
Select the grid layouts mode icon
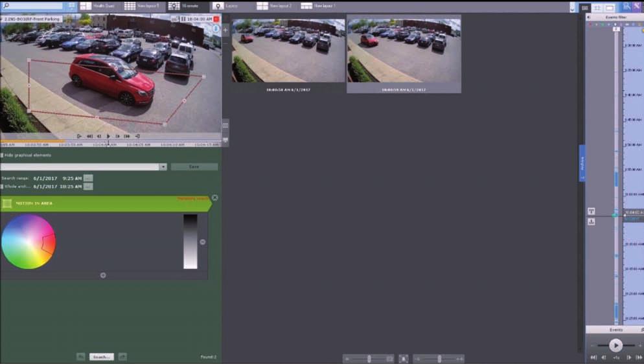(585, 8)
